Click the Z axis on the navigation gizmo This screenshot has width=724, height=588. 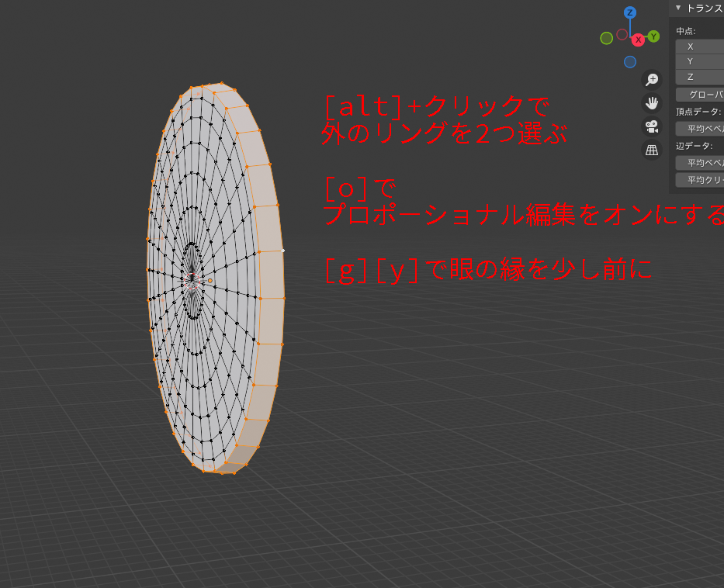[x=629, y=12]
